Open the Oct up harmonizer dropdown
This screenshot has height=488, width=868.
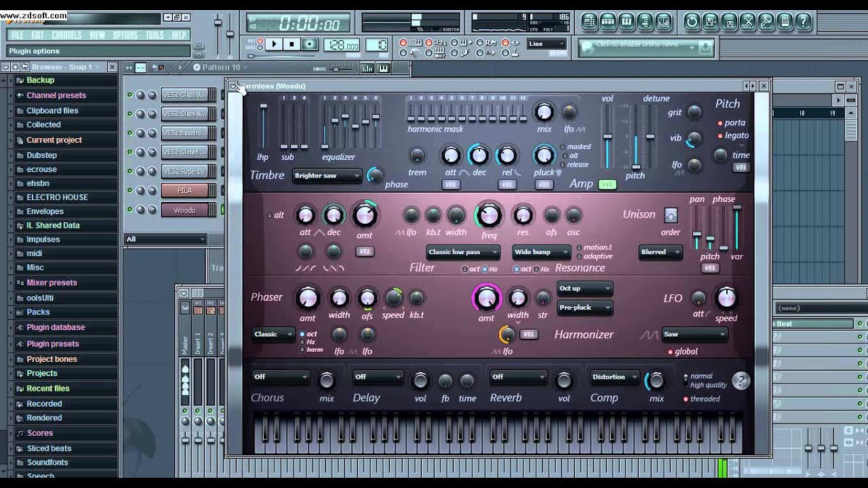click(585, 288)
